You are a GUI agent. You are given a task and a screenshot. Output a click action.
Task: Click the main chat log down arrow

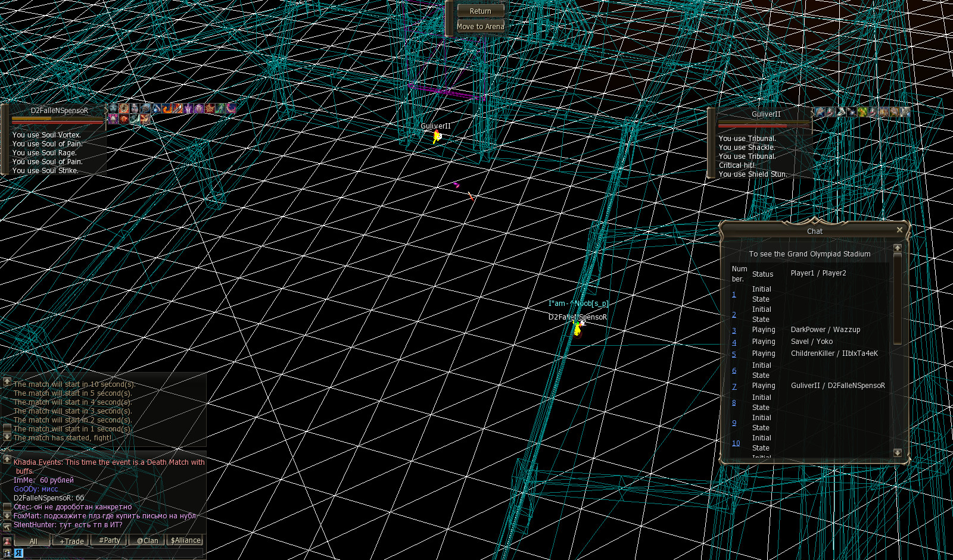tap(7, 515)
